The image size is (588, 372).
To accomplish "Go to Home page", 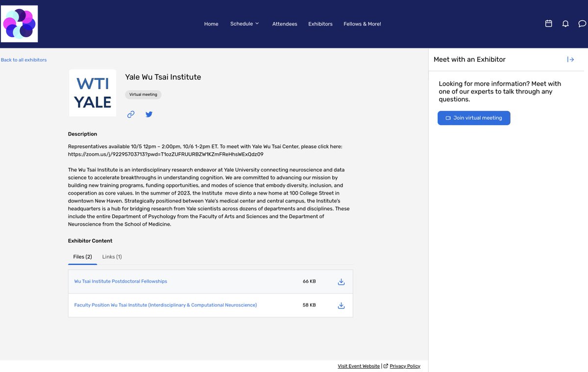I will (211, 24).
